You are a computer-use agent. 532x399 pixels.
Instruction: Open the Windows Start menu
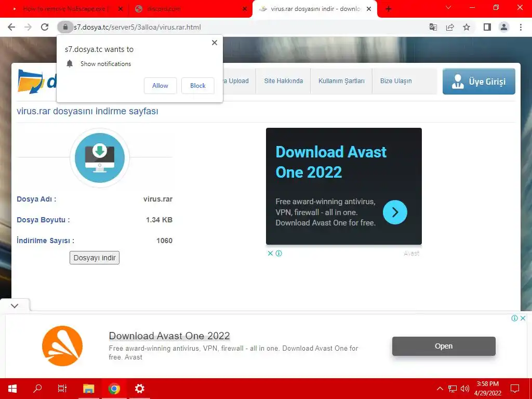pos(12,389)
